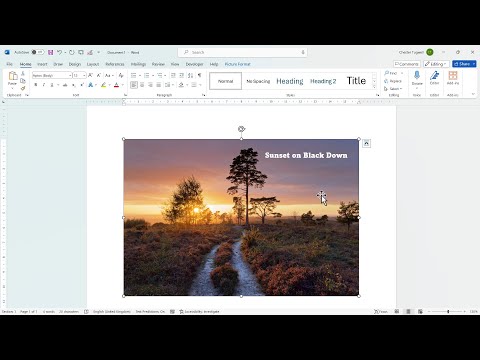
Task: Decrease font size with shrink font icon
Action: click(x=99, y=75)
